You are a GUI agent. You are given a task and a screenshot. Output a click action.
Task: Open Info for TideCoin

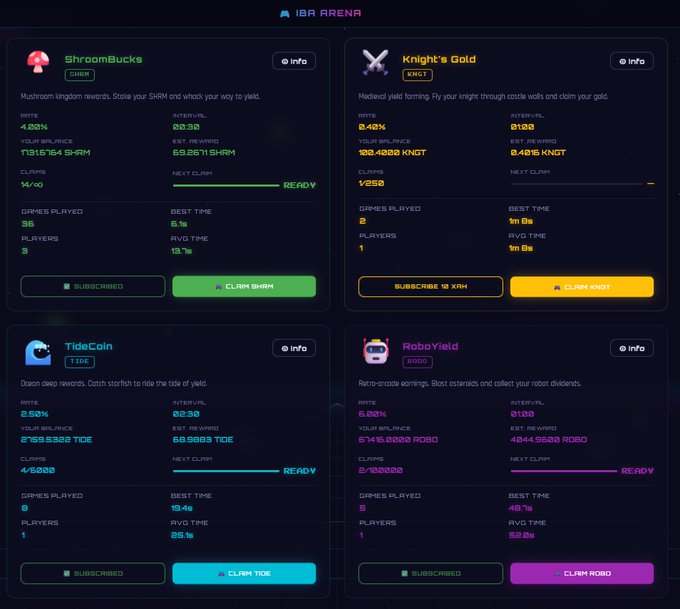click(x=294, y=348)
